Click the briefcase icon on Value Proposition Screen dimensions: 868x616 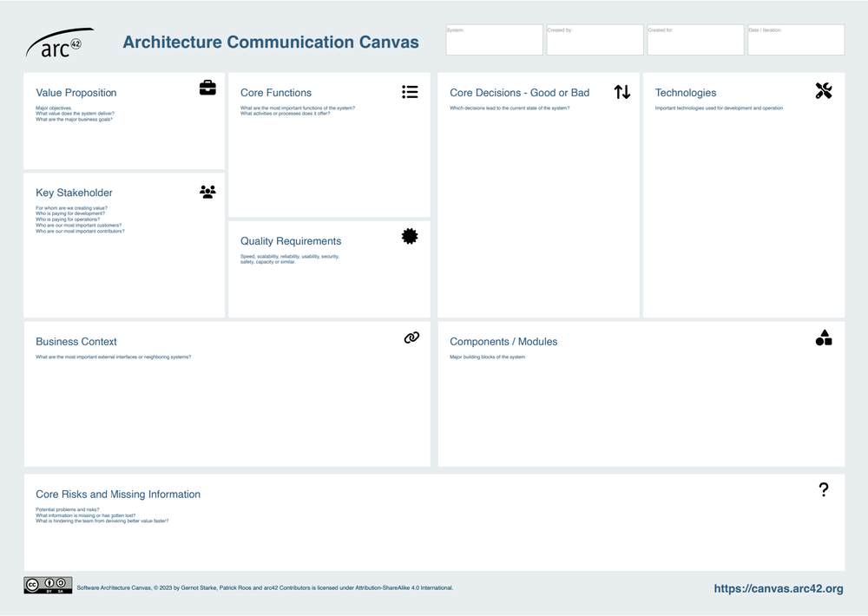click(207, 87)
